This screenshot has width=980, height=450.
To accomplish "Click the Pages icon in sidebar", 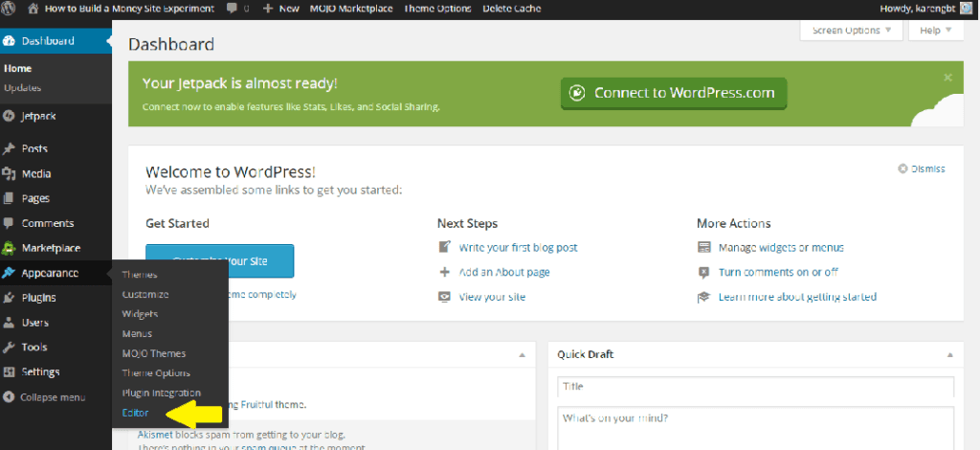I will (x=9, y=199).
